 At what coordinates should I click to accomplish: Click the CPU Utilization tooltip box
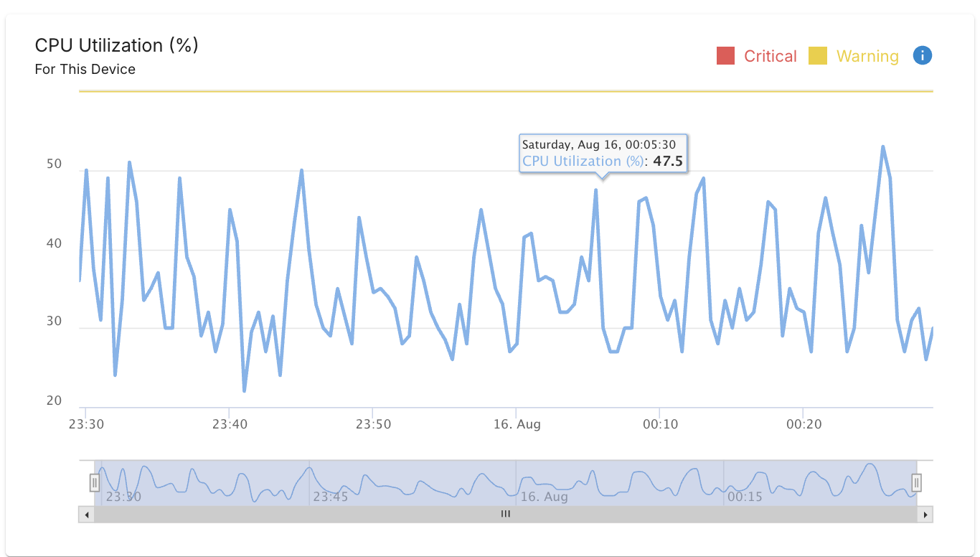tap(601, 153)
